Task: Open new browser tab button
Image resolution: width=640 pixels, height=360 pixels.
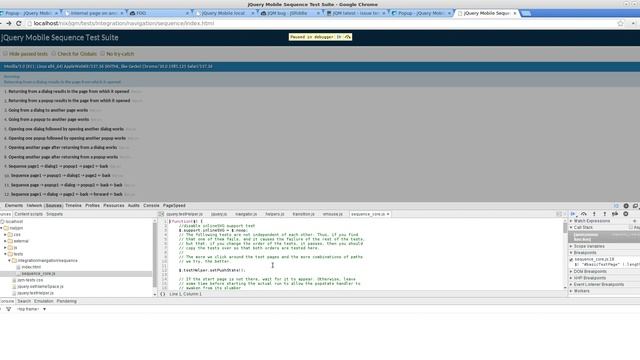Action: (x=526, y=13)
